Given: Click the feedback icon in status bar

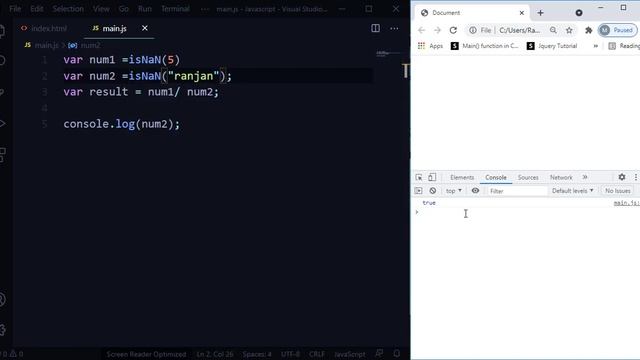Looking at the screenshot, I should pos(380,353).
